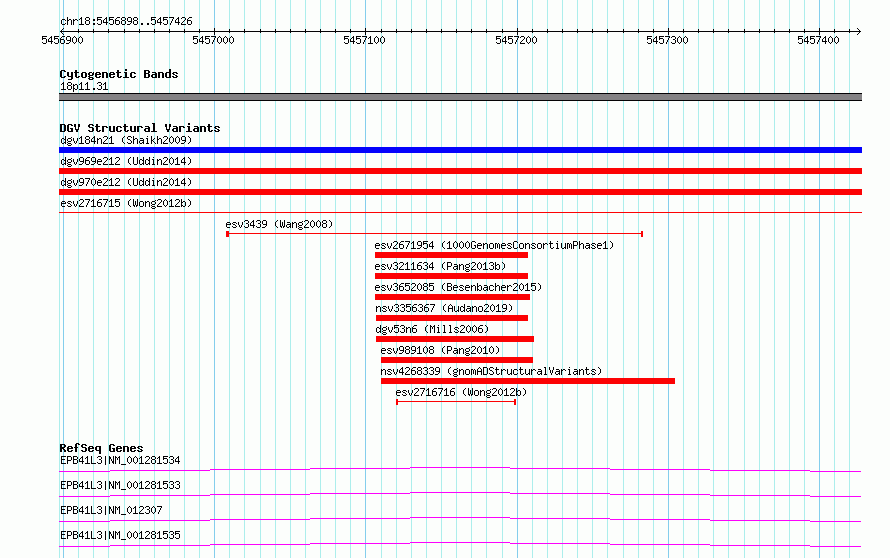The width and height of the screenshot is (890, 558).
Task: Open the esv3439 (Wang2008) label
Action: pos(279,224)
